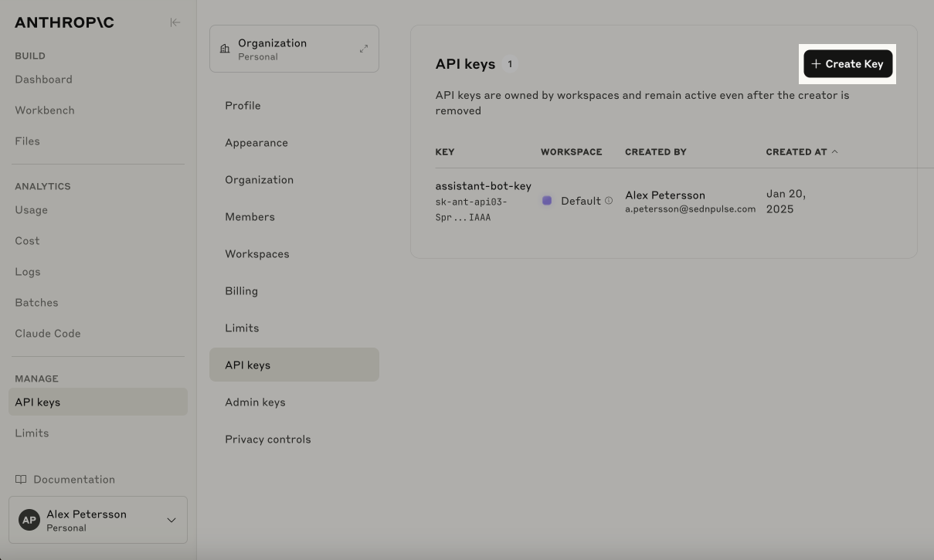Open the Alex Petersson account dropdown

172,520
